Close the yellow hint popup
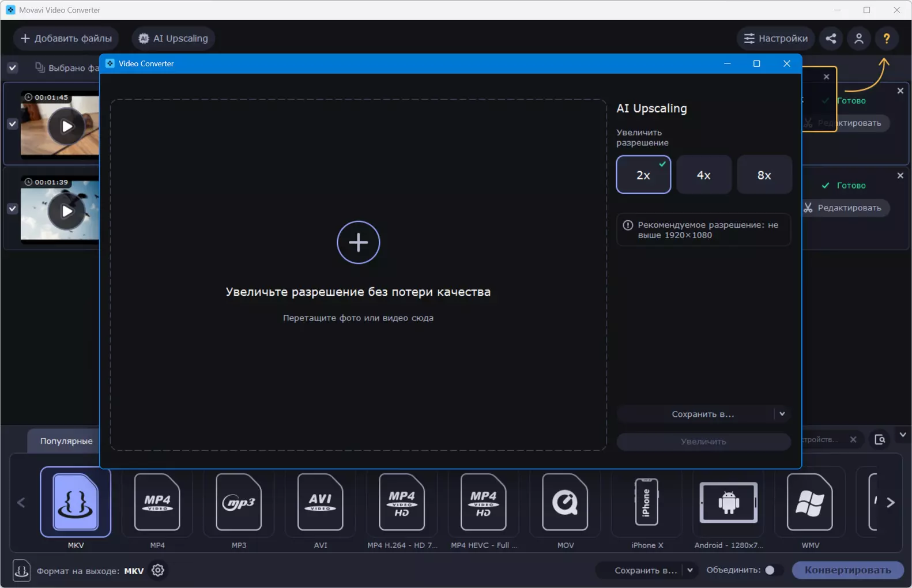The width and height of the screenshot is (912, 588). click(x=827, y=77)
